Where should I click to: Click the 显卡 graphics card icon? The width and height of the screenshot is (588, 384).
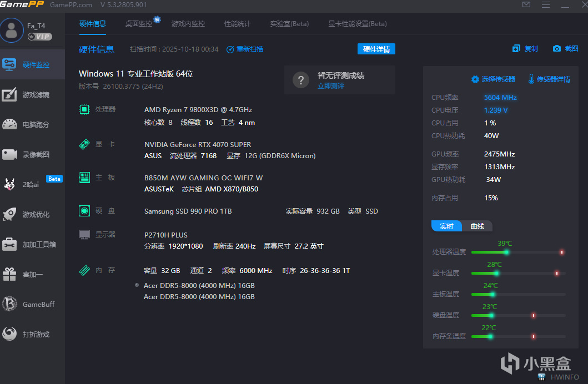tap(84, 144)
